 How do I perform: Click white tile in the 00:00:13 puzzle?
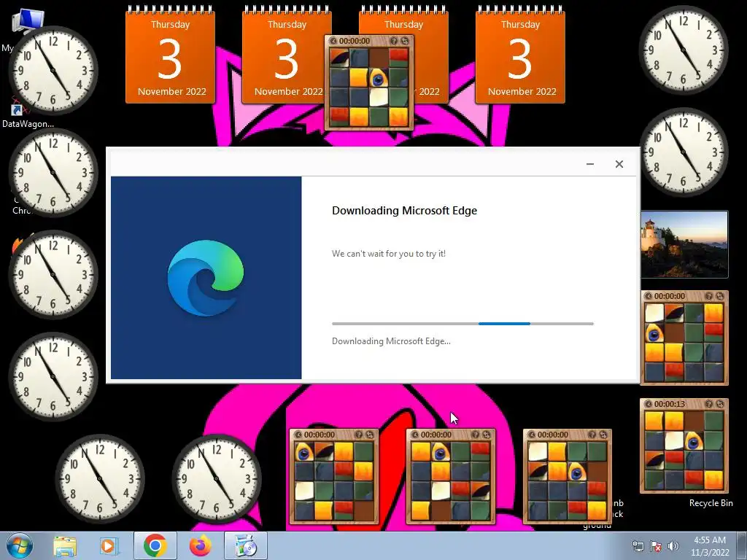click(674, 441)
